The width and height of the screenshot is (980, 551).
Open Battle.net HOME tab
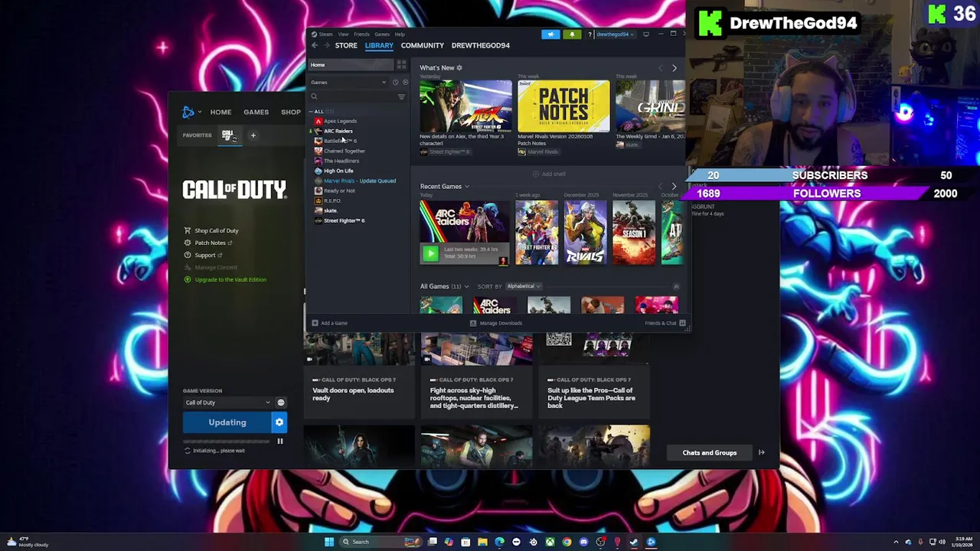220,112
